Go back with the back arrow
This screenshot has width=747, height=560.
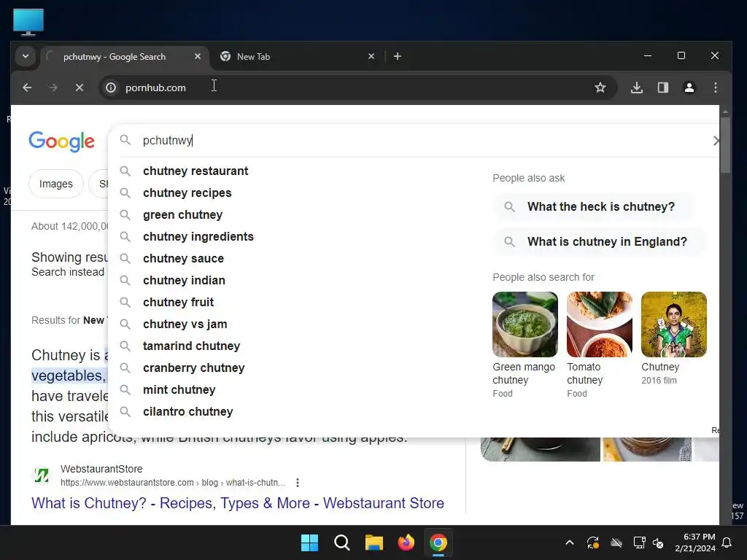(27, 87)
